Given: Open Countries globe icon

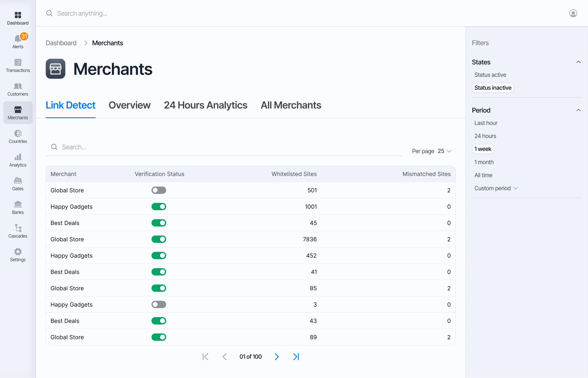Looking at the screenshot, I should pos(18,134).
